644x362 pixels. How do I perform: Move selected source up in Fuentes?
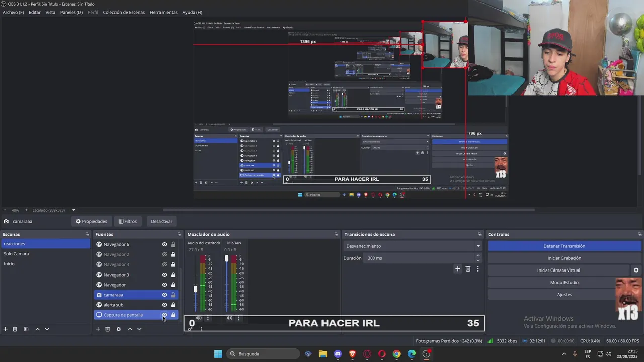tap(130, 329)
